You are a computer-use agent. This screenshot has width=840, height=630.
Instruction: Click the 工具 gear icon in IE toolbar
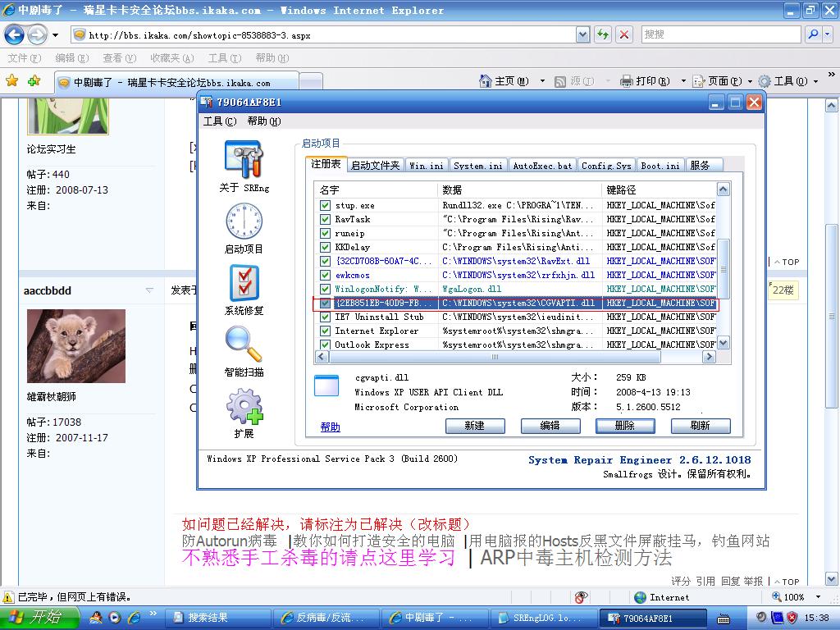click(765, 81)
